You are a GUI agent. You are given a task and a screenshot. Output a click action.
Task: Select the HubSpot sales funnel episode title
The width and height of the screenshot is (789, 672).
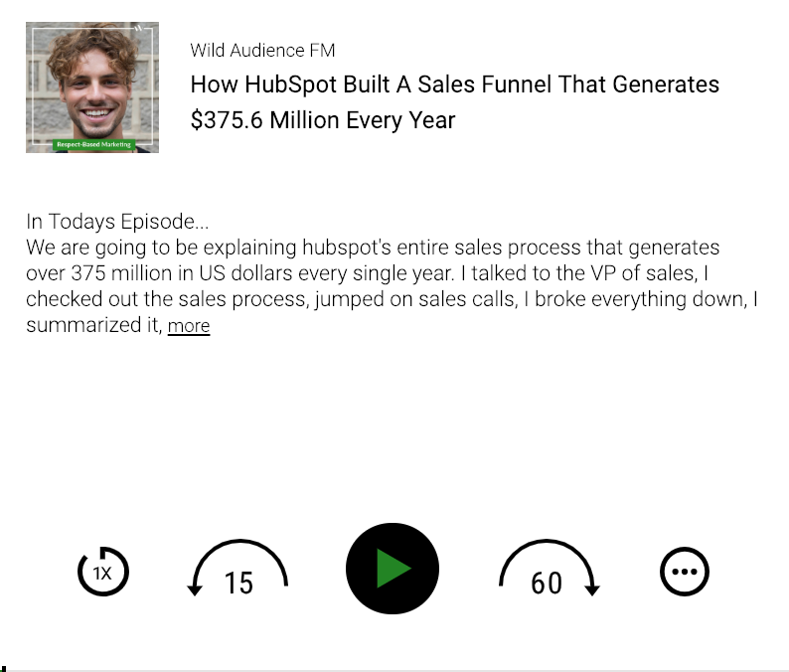tap(455, 102)
